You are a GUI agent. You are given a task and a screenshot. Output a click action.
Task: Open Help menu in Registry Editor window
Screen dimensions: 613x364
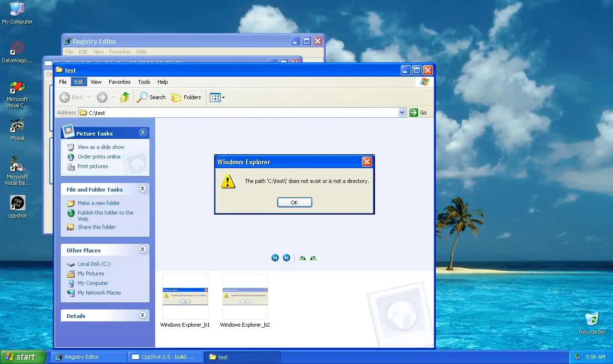(141, 52)
